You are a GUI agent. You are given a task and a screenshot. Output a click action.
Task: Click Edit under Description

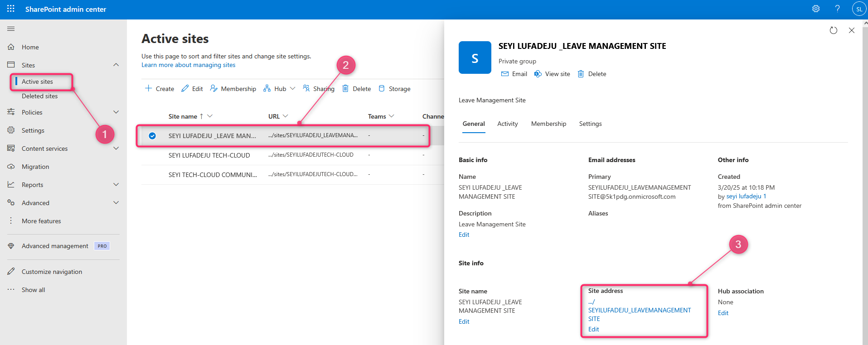464,235
